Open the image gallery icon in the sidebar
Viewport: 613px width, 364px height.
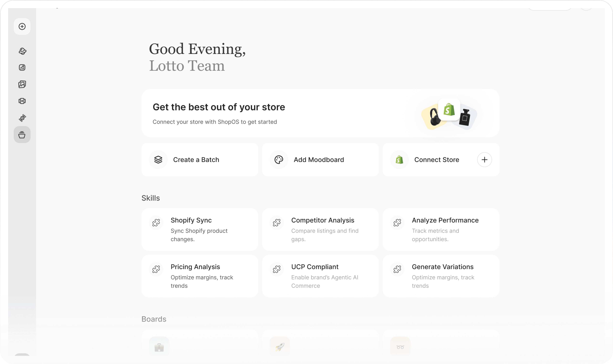coord(22,84)
